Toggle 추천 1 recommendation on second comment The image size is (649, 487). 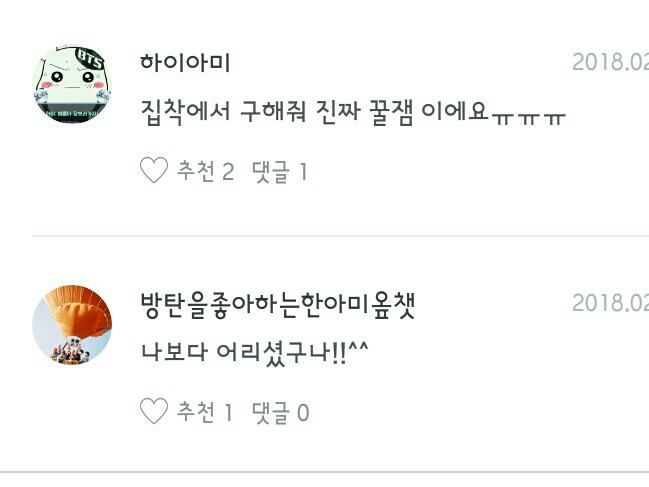[204, 412]
